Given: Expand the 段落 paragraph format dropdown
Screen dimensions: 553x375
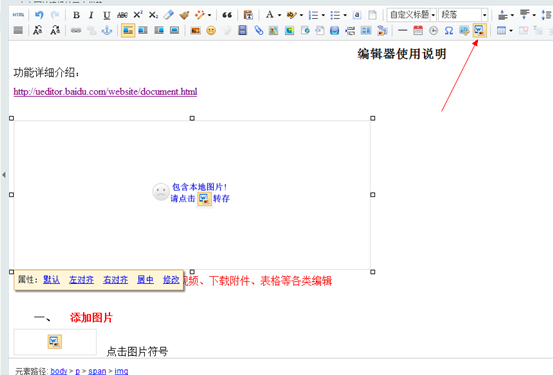Looking at the screenshot, I should click(x=463, y=15).
